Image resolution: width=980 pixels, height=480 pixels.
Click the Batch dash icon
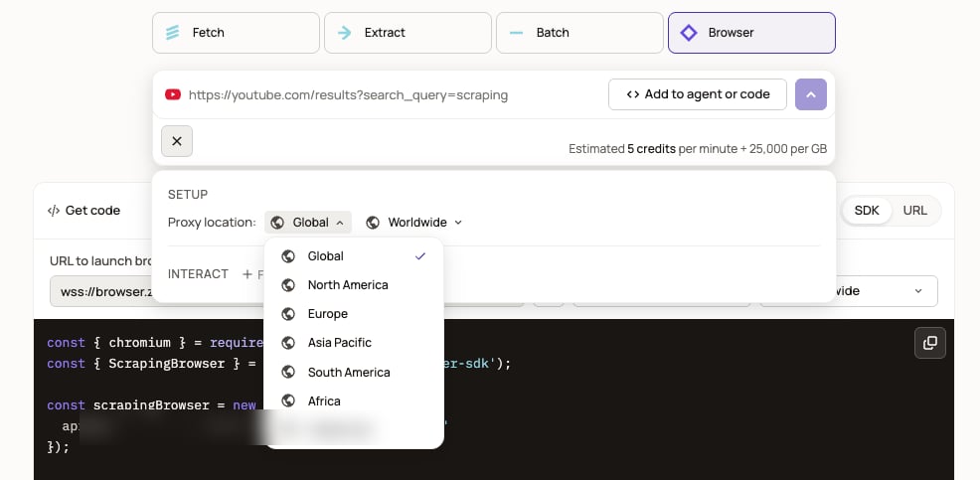516,33
